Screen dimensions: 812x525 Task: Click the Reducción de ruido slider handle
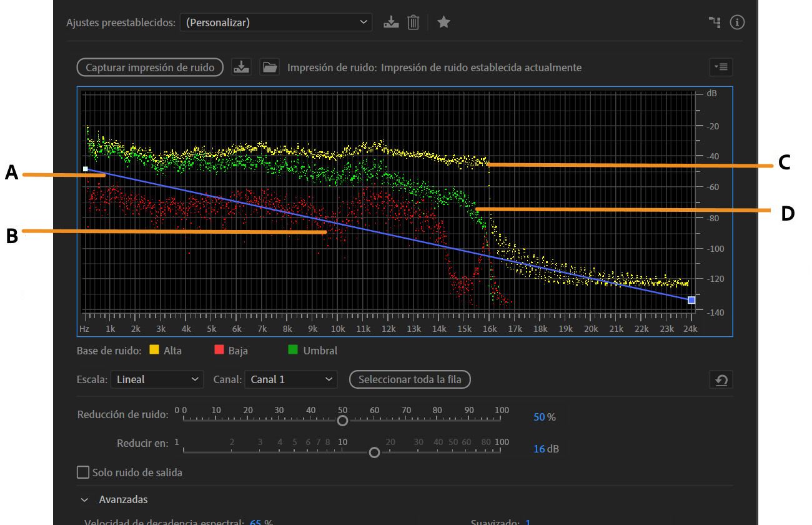tap(342, 421)
